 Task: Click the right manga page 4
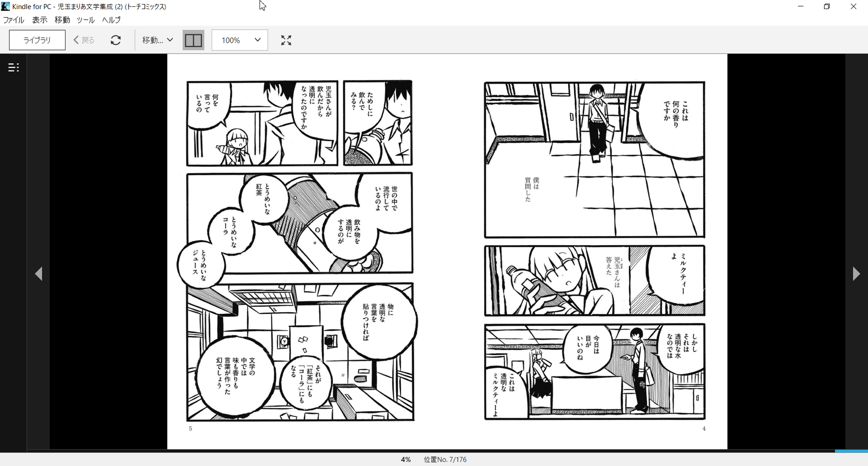[x=594, y=251]
